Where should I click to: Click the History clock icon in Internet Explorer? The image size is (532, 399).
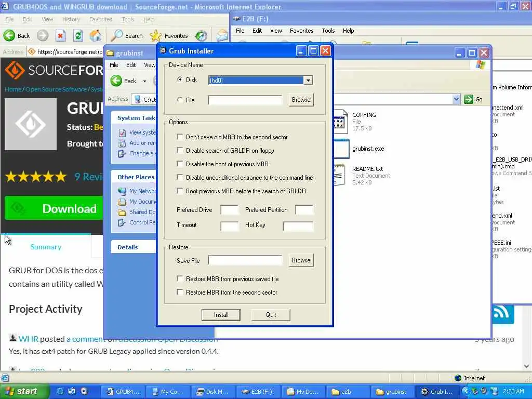point(201,36)
